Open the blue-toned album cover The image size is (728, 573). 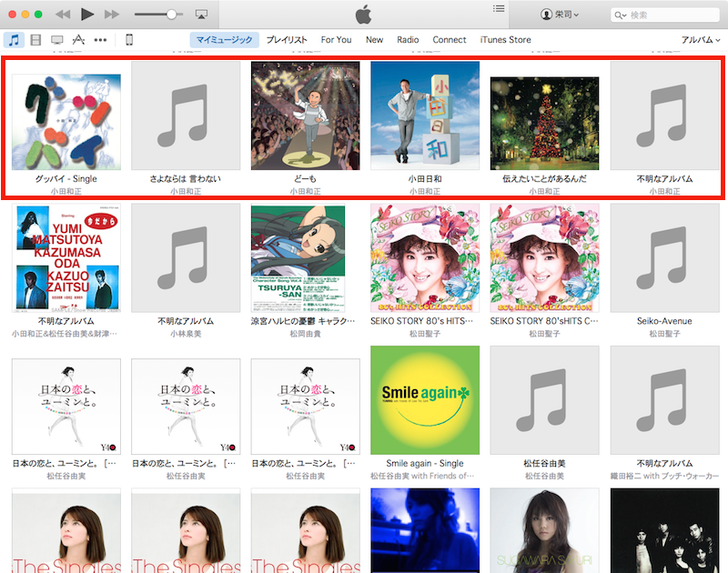[425, 530]
